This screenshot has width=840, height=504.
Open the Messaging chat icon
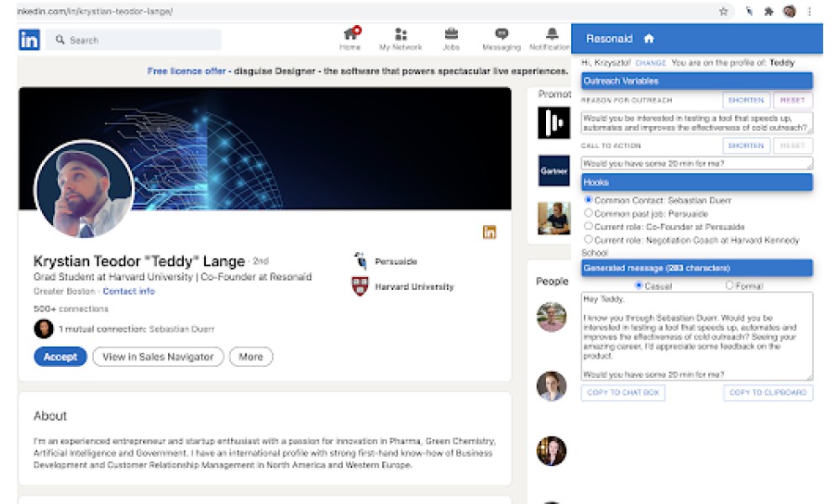click(x=501, y=34)
